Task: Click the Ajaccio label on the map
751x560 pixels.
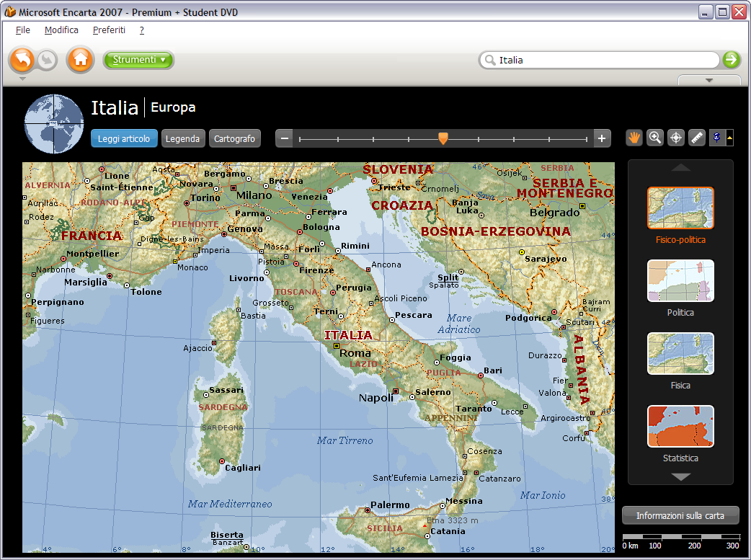Action: (197, 348)
